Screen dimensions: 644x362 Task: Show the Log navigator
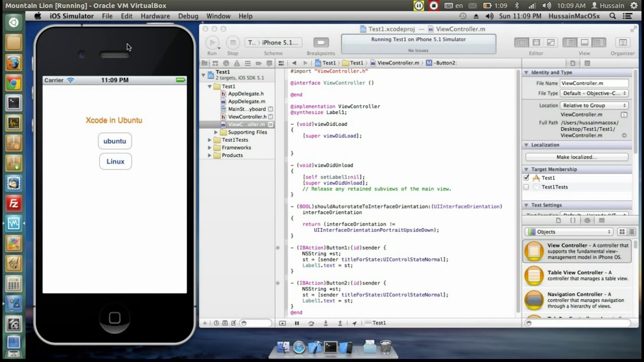269,63
